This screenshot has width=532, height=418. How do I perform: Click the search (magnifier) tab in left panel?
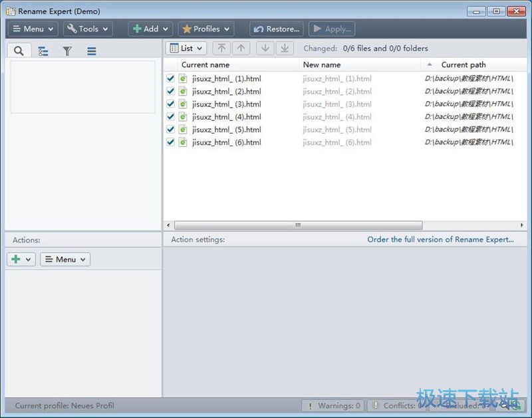(x=19, y=51)
